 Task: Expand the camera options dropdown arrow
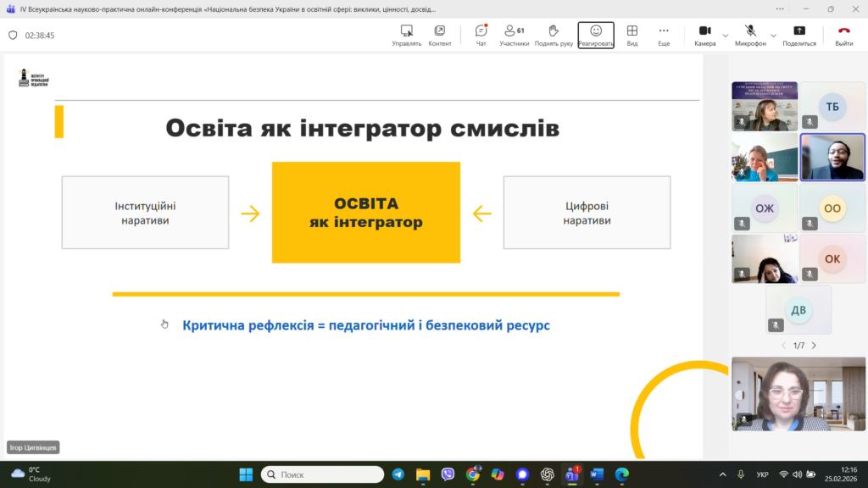coord(726,36)
